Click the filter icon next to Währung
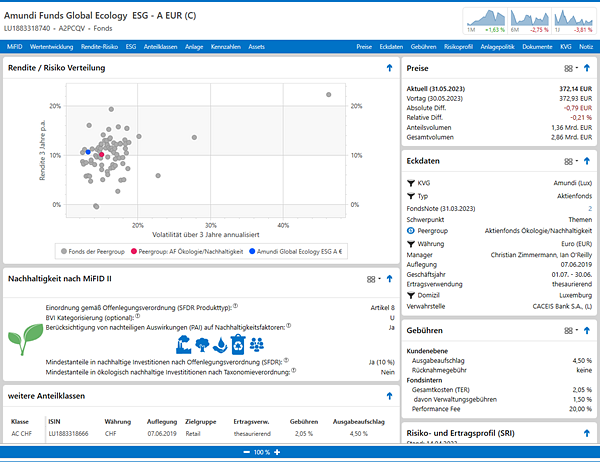Screen dimensions: 600x462 click(x=411, y=244)
